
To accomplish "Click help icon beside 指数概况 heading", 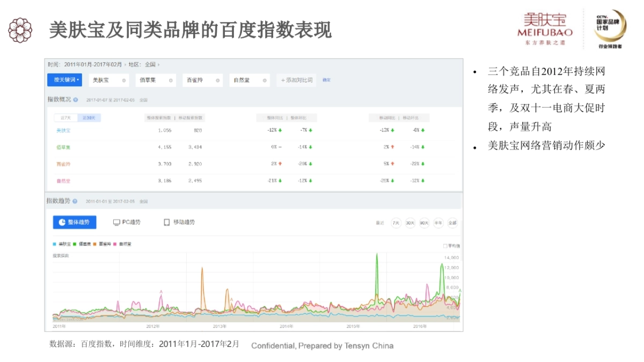I will click(x=76, y=100).
